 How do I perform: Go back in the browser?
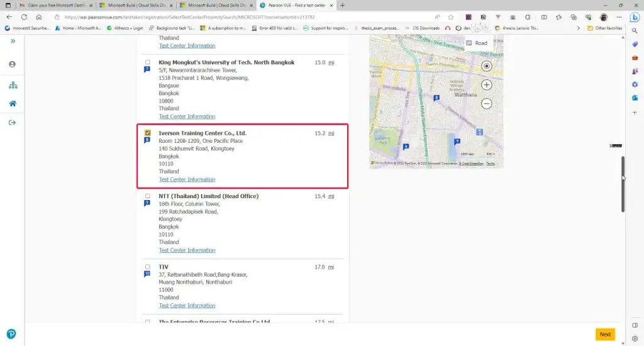point(9,17)
